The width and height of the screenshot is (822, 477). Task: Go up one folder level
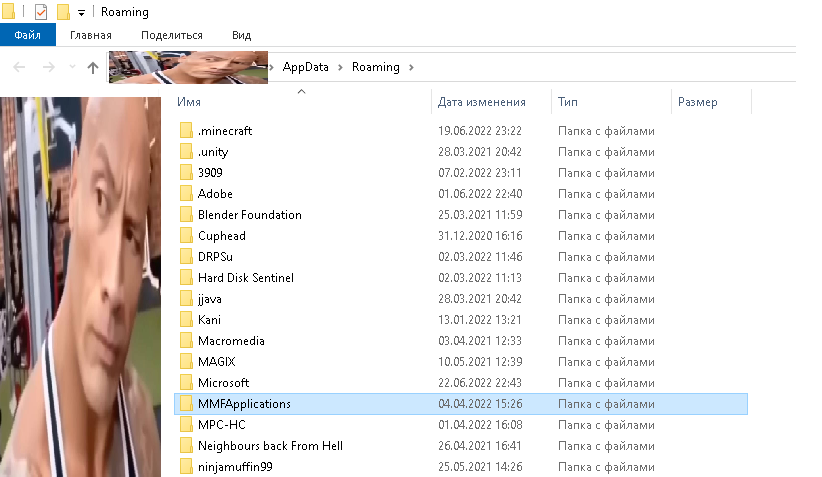point(93,67)
